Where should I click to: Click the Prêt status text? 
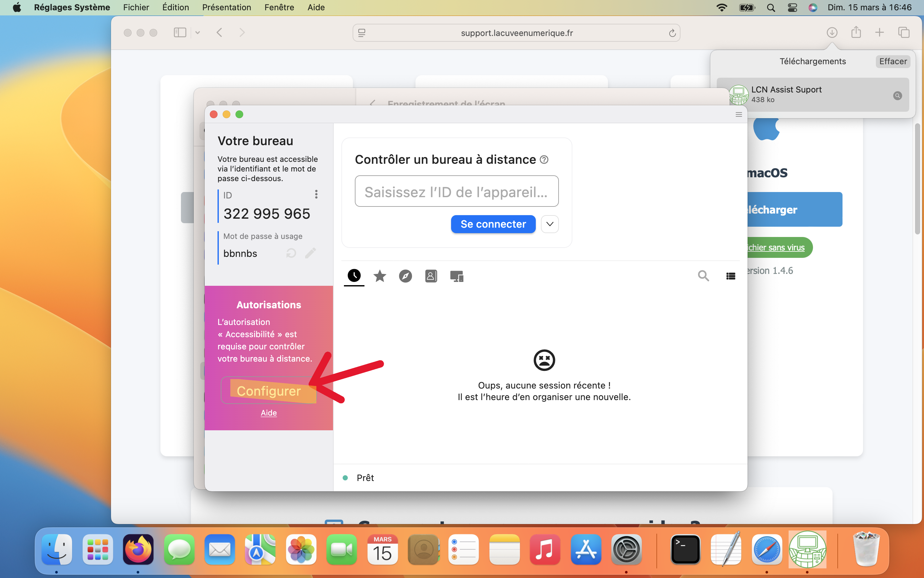(365, 478)
